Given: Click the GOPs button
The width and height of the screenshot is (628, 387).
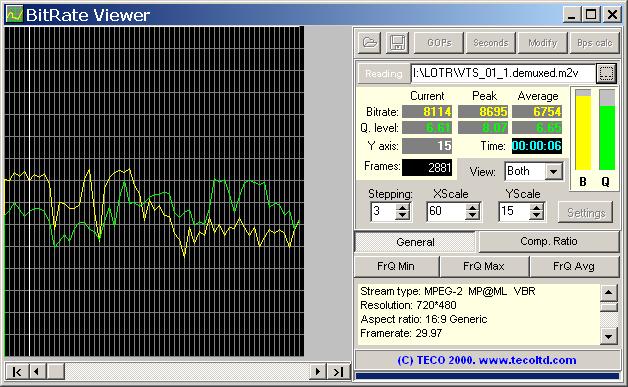Looking at the screenshot, I should pos(439,42).
